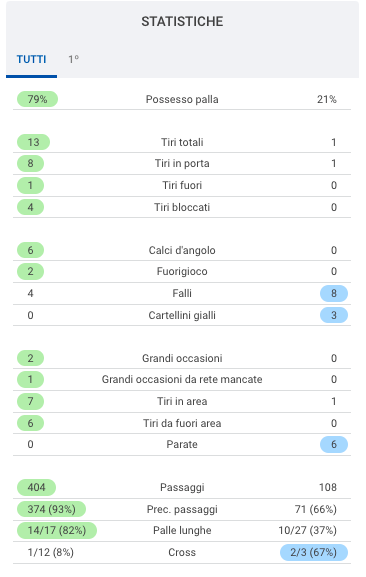
Task: Select the 374 (93%) pass accuracy badge
Action: tap(51, 509)
